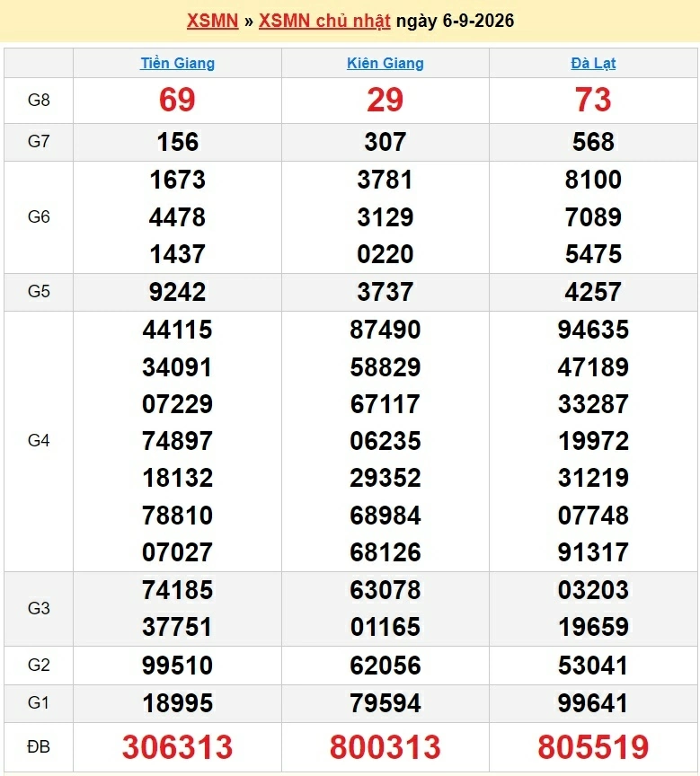700x776 pixels.
Task: Open the Đà Lạt province link
Action: click(x=593, y=64)
